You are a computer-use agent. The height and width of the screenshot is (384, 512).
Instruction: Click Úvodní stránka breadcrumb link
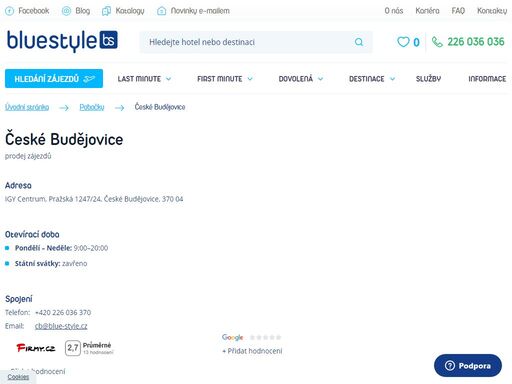[27, 107]
